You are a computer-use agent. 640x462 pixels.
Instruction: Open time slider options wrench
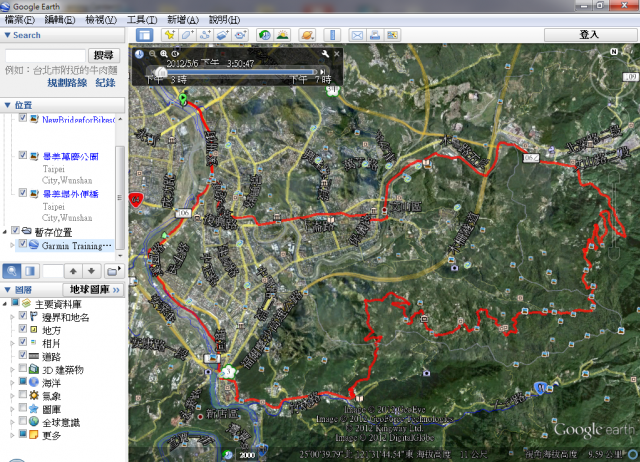click(x=325, y=54)
